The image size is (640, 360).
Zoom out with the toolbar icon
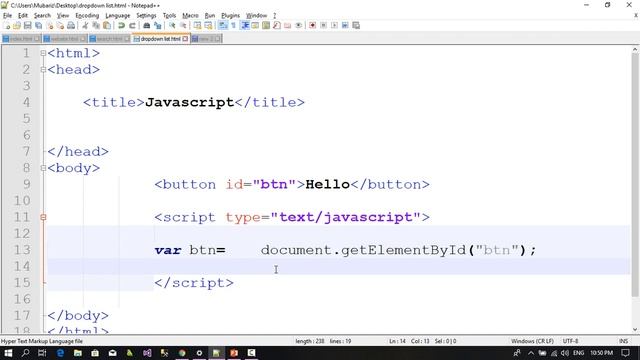(183, 26)
